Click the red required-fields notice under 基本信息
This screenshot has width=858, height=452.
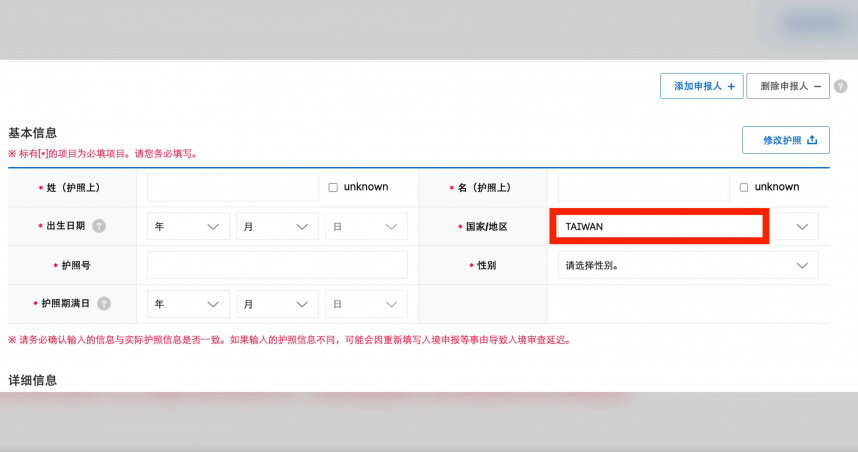click(102, 154)
